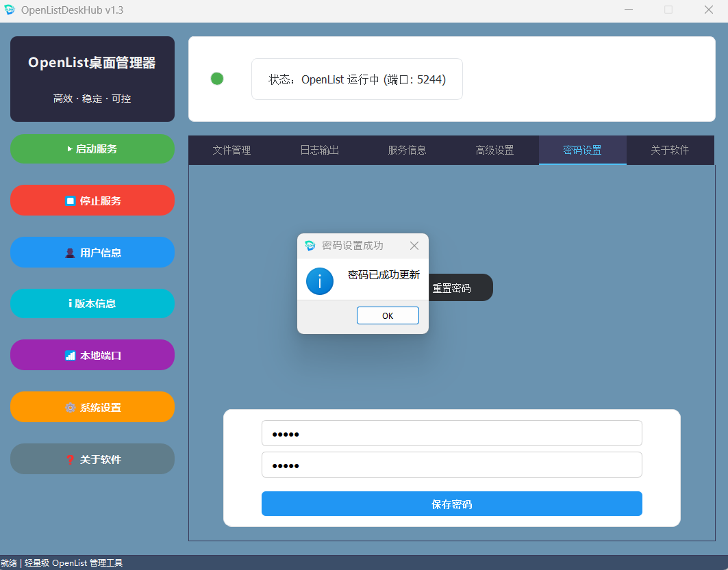Click the gear icon on 系统设置
Viewport: 728px width, 570px height.
70,408
